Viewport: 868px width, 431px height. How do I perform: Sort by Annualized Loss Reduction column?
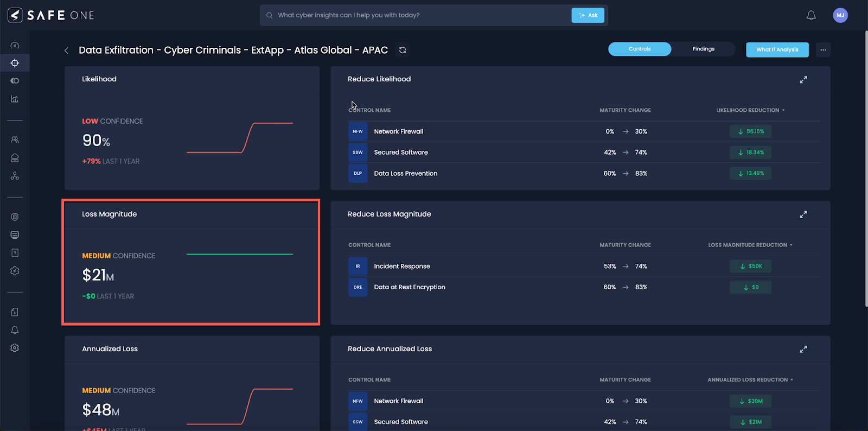pos(750,380)
